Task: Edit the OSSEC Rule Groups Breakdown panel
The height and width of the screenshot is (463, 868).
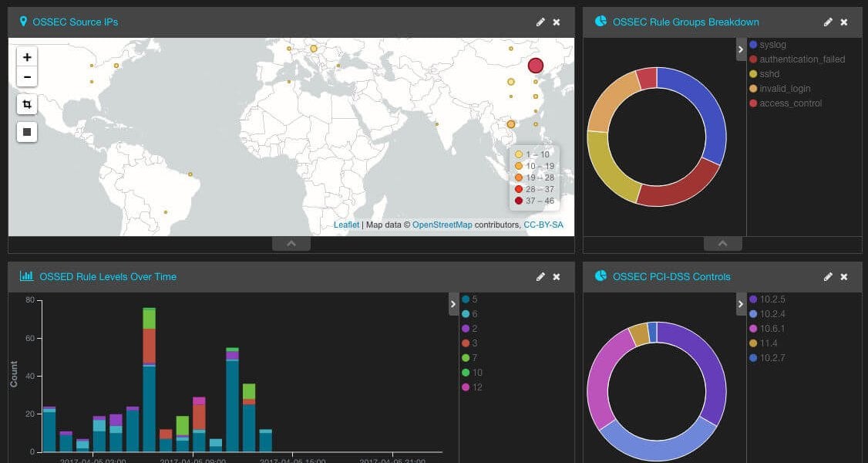Action: [x=828, y=22]
